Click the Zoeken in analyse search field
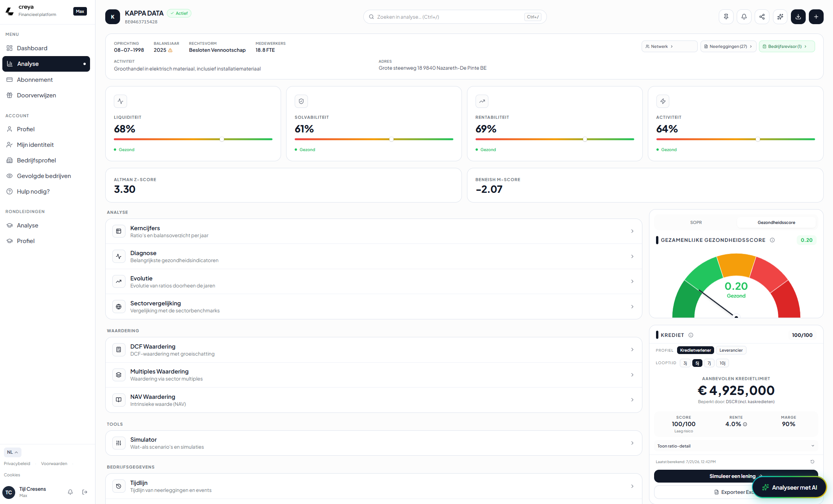833x504 pixels. point(455,17)
